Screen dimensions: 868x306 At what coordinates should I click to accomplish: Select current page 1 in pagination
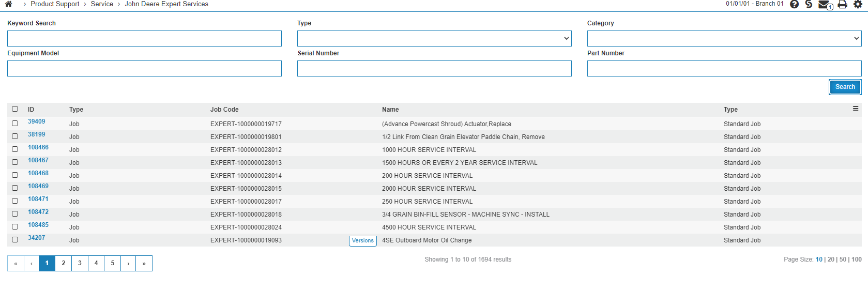[x=47, y=263]
